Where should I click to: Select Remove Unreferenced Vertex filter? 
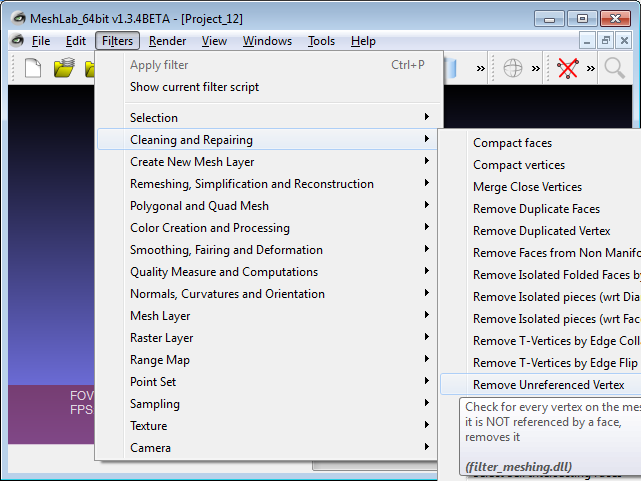pyautogui.click(x=541, y=385)
